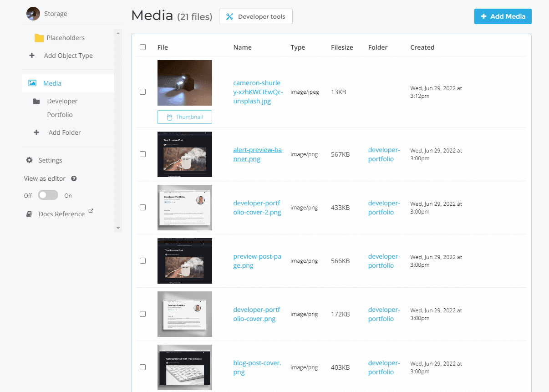Click the camera image thumbnail

coord(185,83)
